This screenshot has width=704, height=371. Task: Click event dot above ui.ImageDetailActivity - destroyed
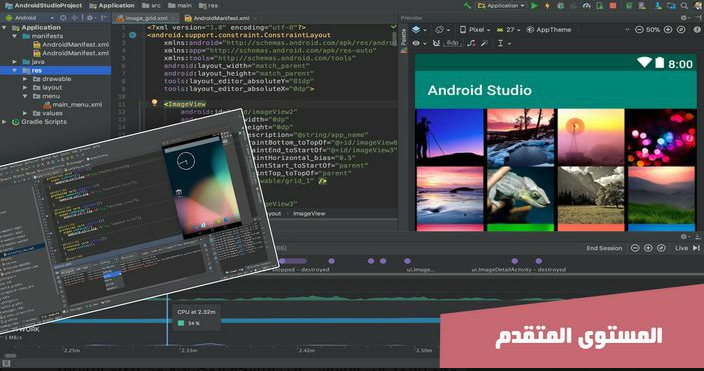click(515, 261)
